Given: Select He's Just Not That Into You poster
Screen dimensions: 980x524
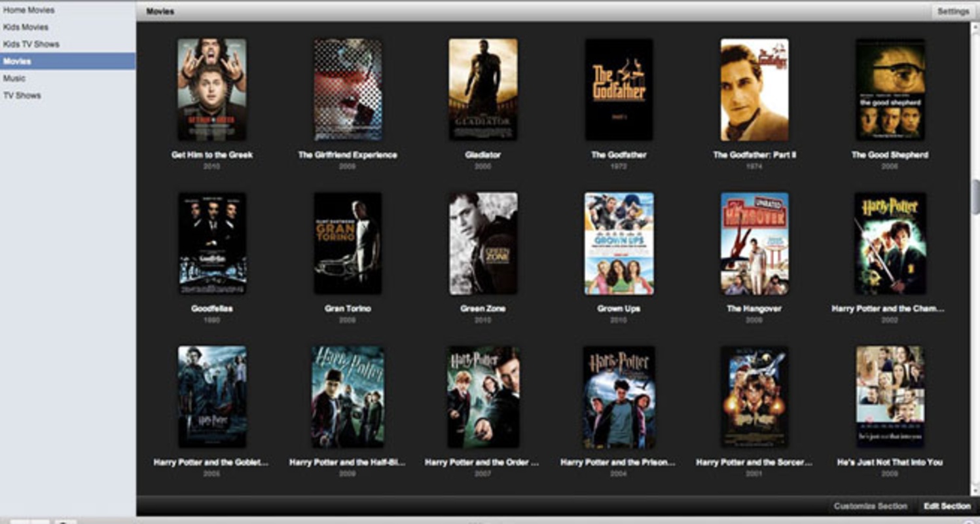Looking at the screenshot, I should [890, 396].
